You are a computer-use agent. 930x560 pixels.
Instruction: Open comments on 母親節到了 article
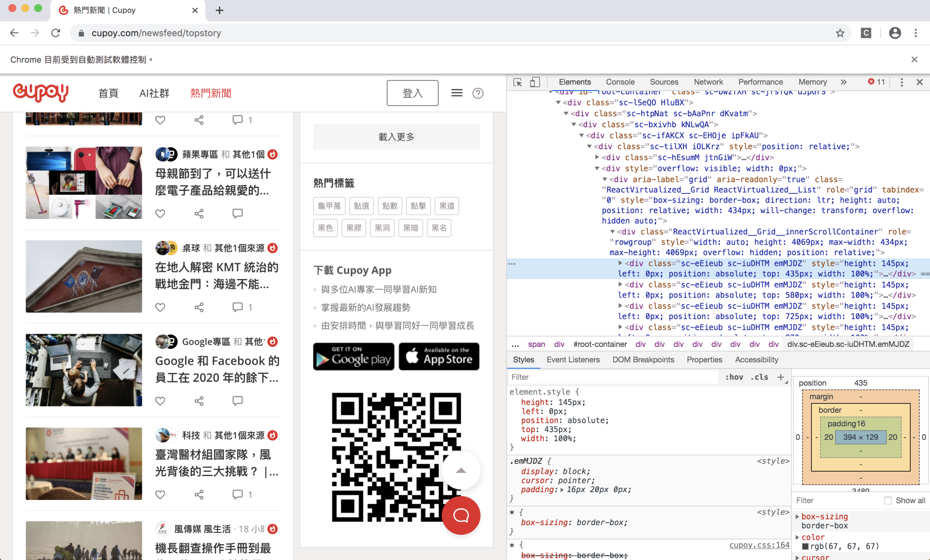click(237, 214)
